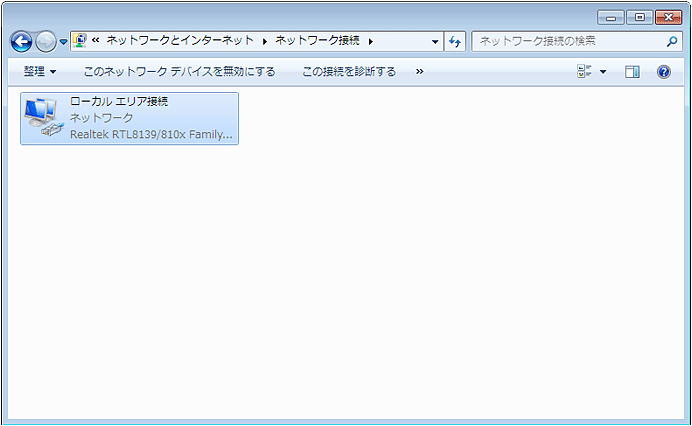692x426 pixels.
Task: Show more toolbar commands via » chevron
Action: [x=419, y=72]
